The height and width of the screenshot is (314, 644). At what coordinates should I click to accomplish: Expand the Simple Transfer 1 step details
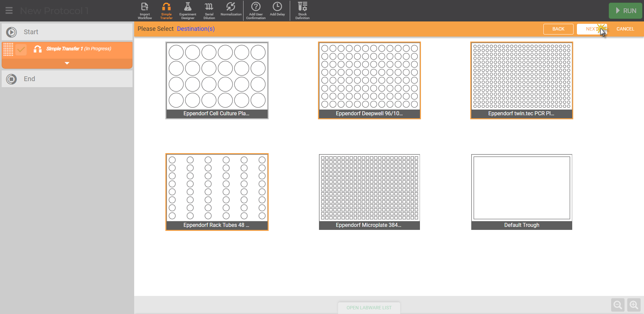67,63
